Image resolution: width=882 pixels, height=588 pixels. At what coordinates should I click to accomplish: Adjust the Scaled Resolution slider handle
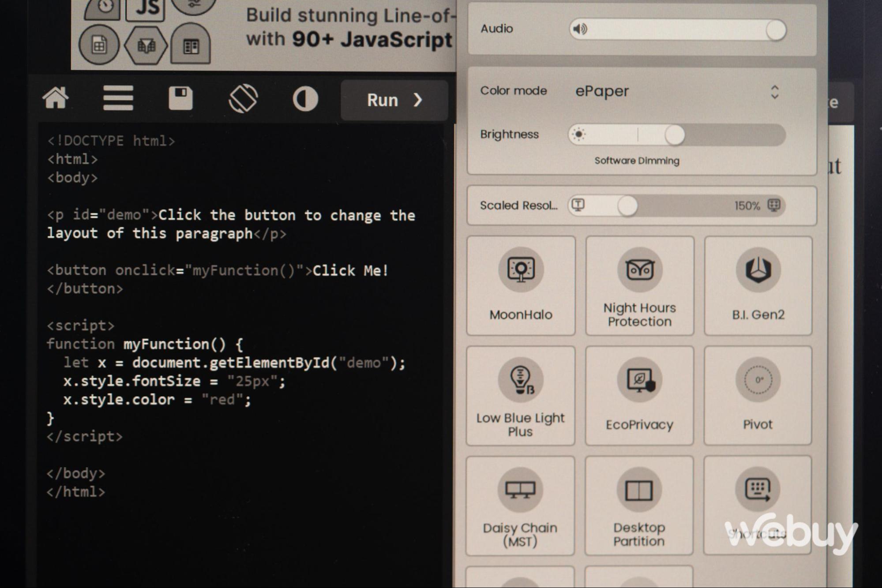click(627, 206)
